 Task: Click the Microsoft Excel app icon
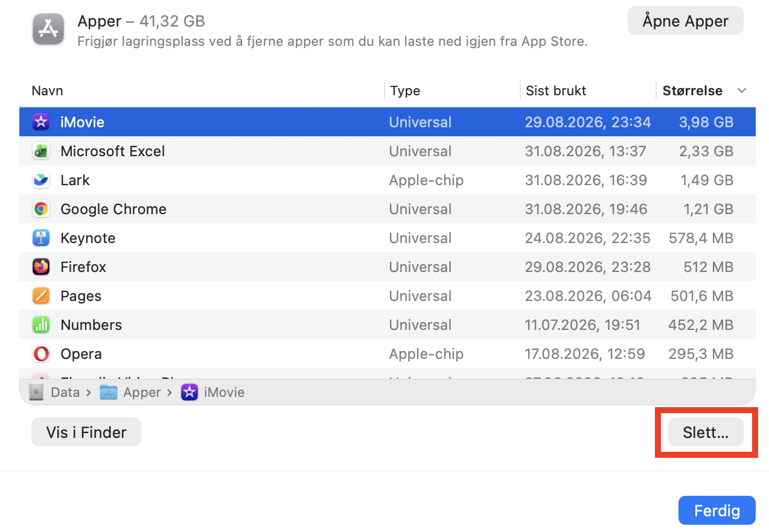coord(41,151)
